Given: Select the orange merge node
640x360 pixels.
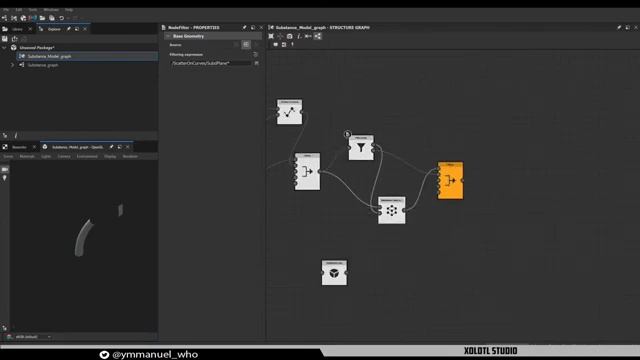Looking at the screenshot, I should [x=451, y=180].
